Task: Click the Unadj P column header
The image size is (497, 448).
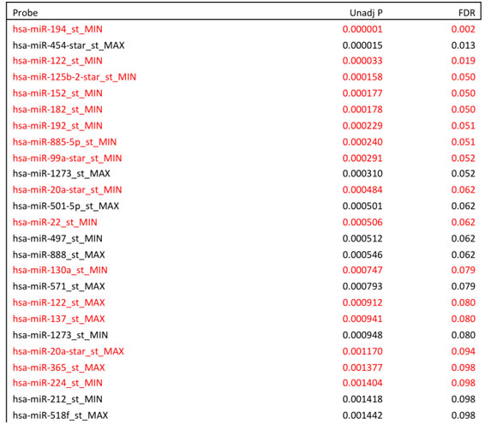Action: [x=366, y=13]
